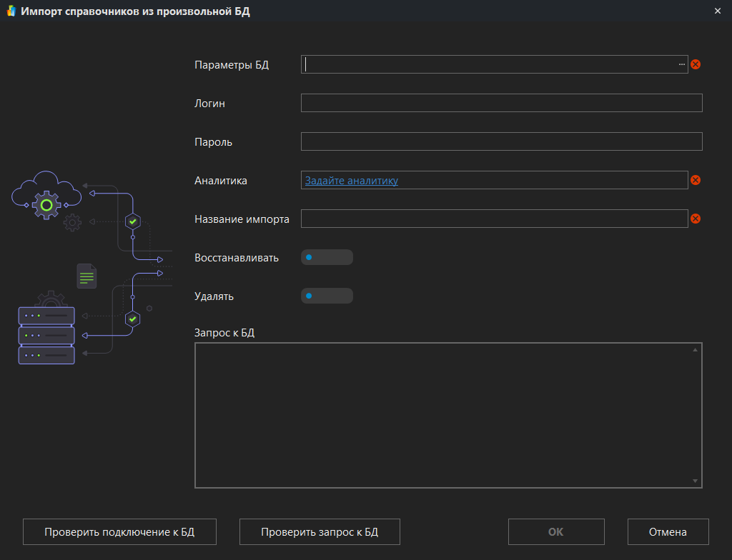Viewport: 732px width, 560px height.
Task: Enable the Удалять switch
Action: [x=327, y=296]
